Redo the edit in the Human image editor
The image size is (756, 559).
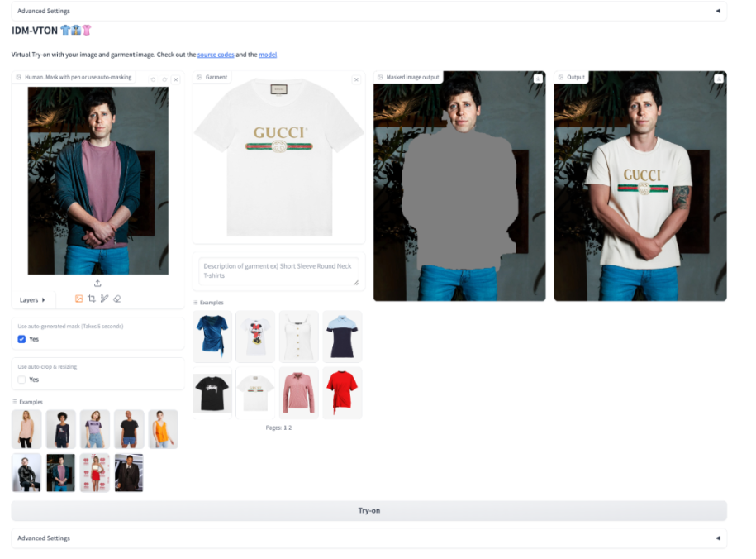(x=164, y=79)
